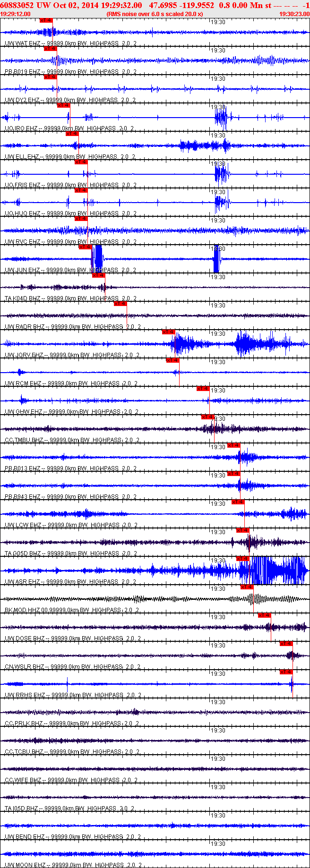Click the 19:30 time tick on CC PRLK trace
The width and height of the screenshot is (310, 868).
(x=218, y=702)
